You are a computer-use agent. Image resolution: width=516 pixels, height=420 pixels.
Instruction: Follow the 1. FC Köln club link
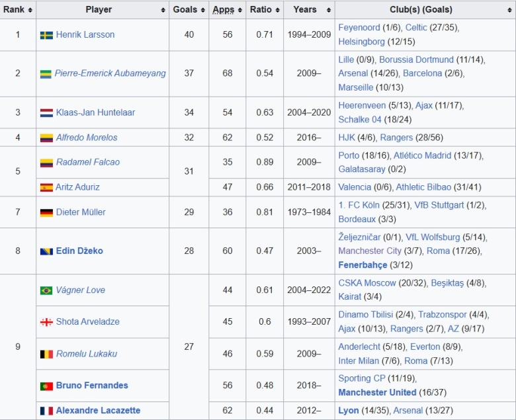[359, 205]
